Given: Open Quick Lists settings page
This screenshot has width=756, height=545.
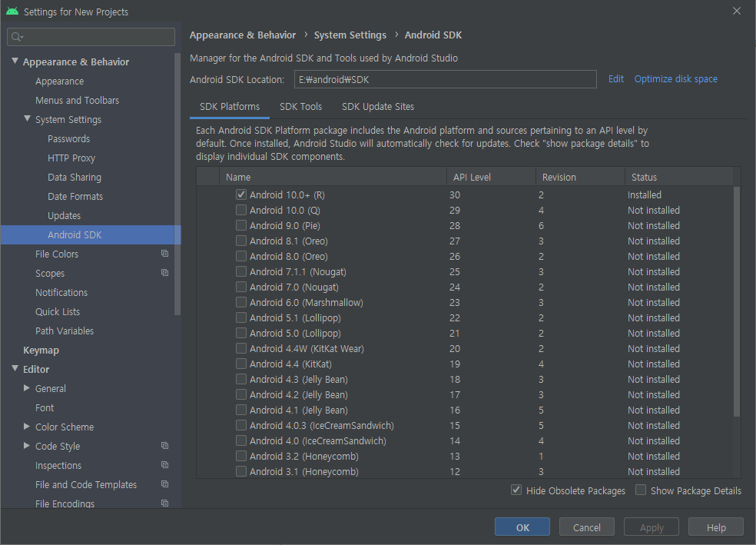Looking at the screenshot, I should [x=58, y=311].
